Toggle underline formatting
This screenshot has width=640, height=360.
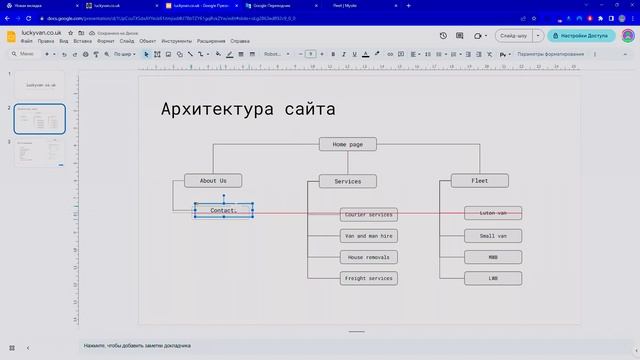354,54
